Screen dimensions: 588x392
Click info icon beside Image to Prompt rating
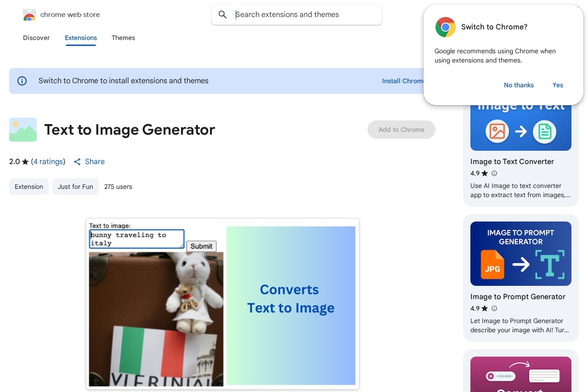[x=494, y=308]
